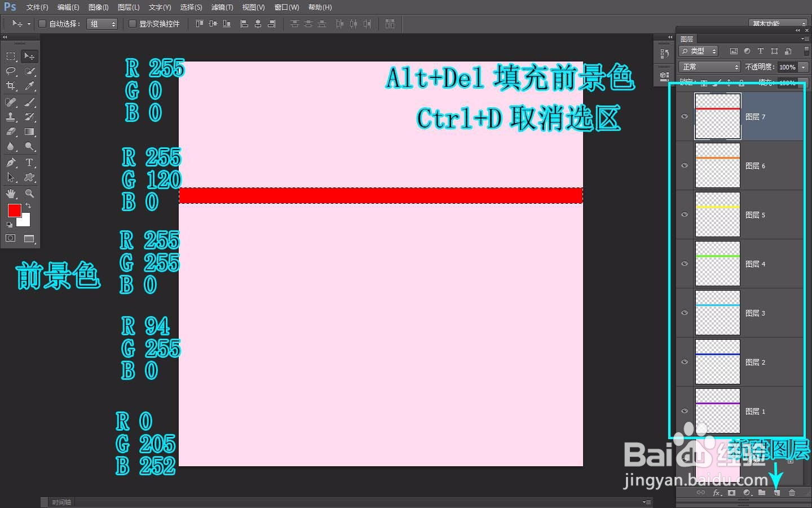
Task: Toggle 显示变换控件 option
Action: [x=133, y=24]
